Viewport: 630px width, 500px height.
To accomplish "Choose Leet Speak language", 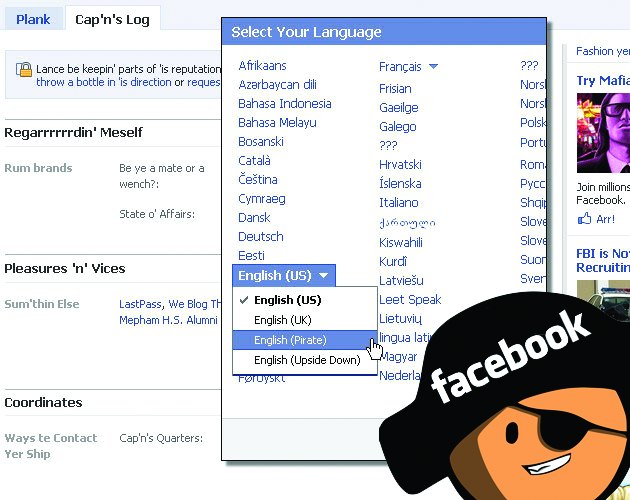I will pyautogui.click(x=410, y=299).
